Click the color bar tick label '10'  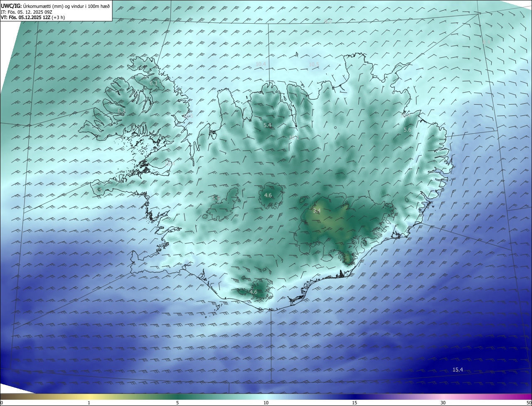pyautogui.click(x=266, y=403)
